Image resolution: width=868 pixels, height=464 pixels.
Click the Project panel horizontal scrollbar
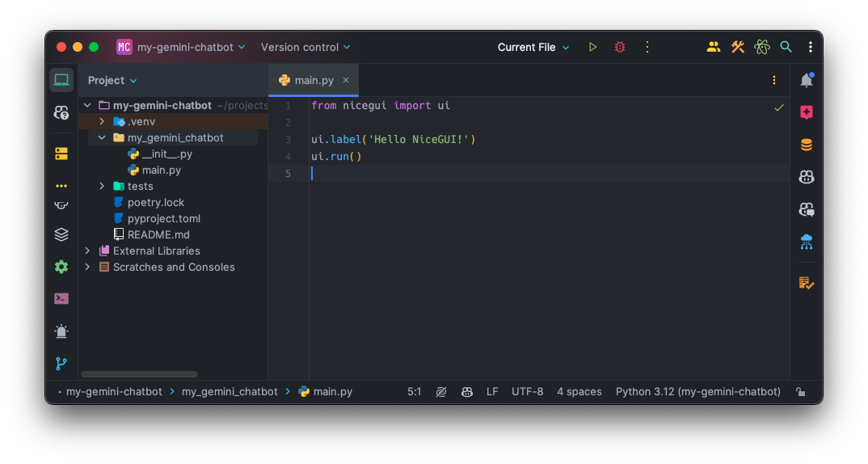point(139,374)
